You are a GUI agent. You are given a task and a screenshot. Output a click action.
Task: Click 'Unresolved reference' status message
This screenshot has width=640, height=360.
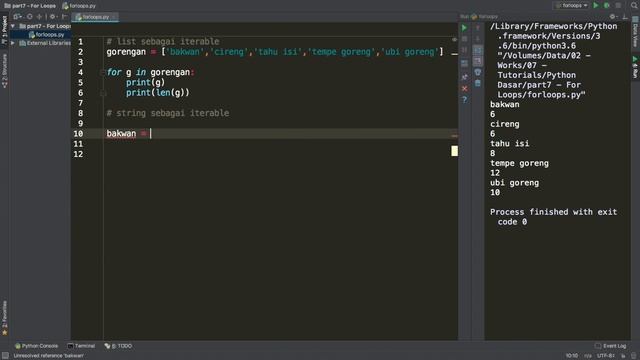49,356
